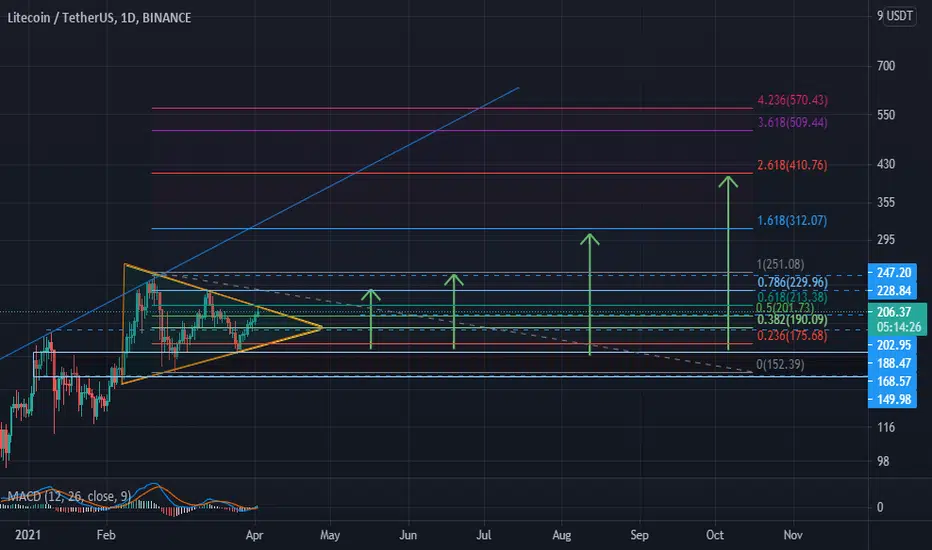Select the green arrow reaching the 2.618 level
932x550 pixels.
tap(728, 262)
